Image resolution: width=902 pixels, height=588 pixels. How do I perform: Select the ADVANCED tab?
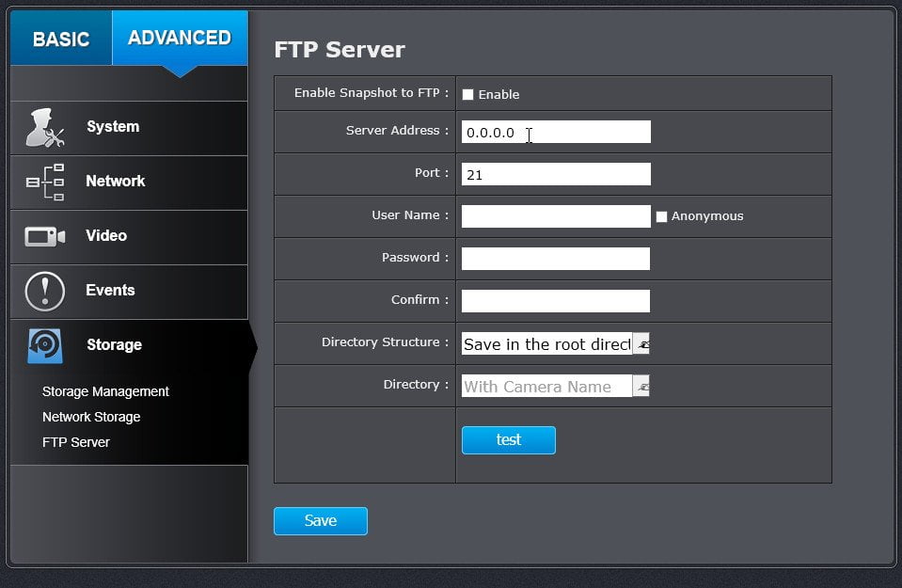[180, 38]
